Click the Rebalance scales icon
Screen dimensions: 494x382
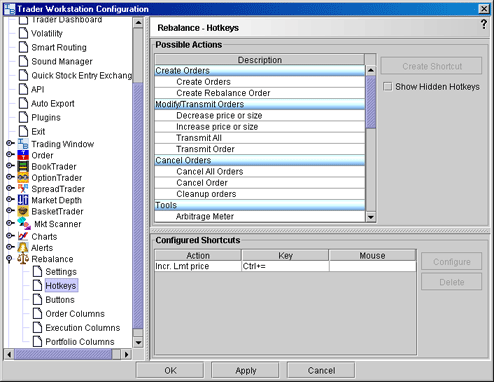click(23, 259)
